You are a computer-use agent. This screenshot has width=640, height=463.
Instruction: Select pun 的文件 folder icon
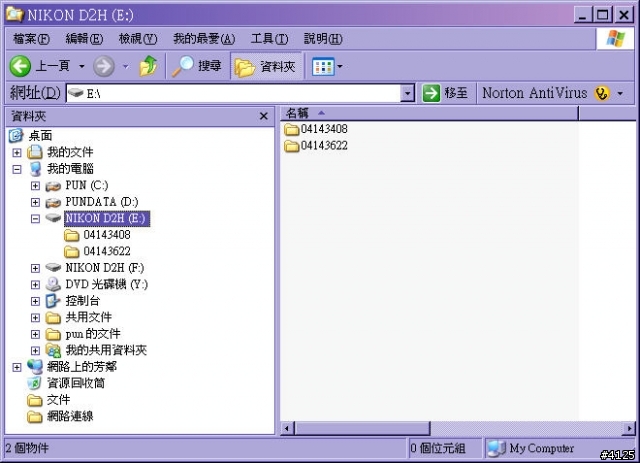point(53,334)
